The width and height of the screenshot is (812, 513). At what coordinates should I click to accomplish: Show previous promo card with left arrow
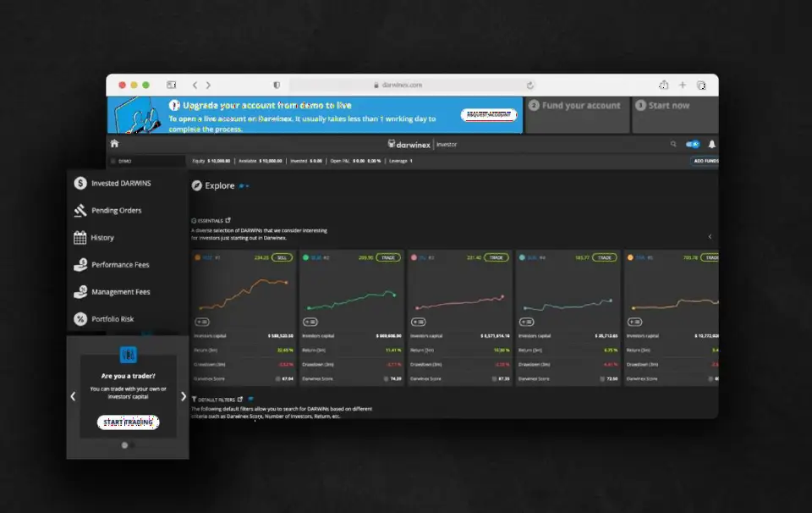(73, 396)
